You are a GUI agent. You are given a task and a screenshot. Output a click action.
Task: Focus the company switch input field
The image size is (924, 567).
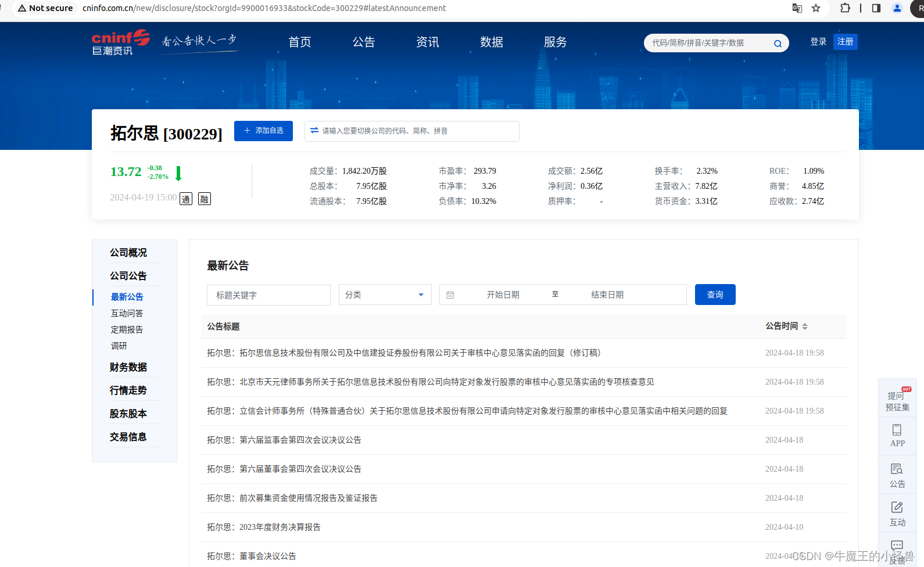[412, 131]
